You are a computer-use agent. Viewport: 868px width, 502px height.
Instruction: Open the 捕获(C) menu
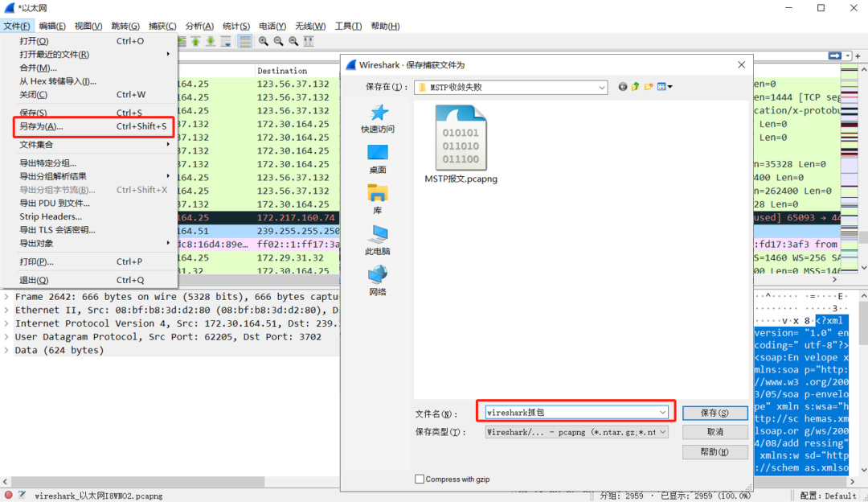coord(162,26)
